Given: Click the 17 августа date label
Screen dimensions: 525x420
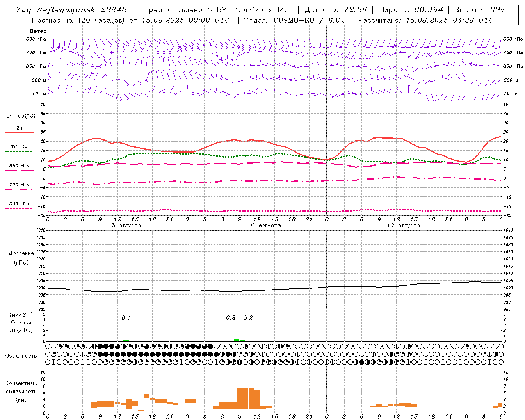Looking at the screenshot, I should coord(404,226).
